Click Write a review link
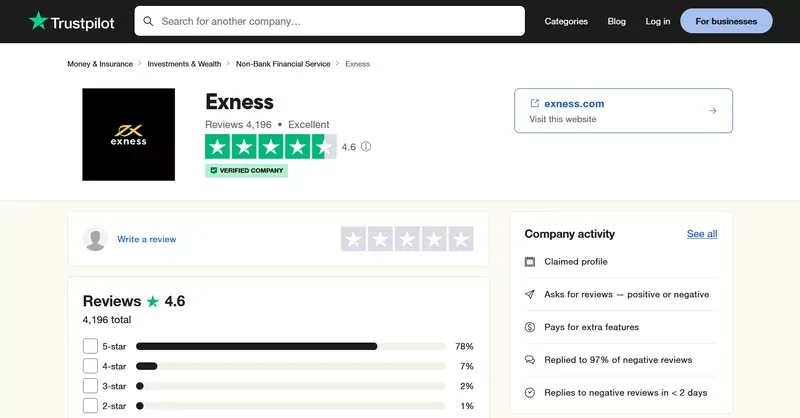 tap(146, 239)
